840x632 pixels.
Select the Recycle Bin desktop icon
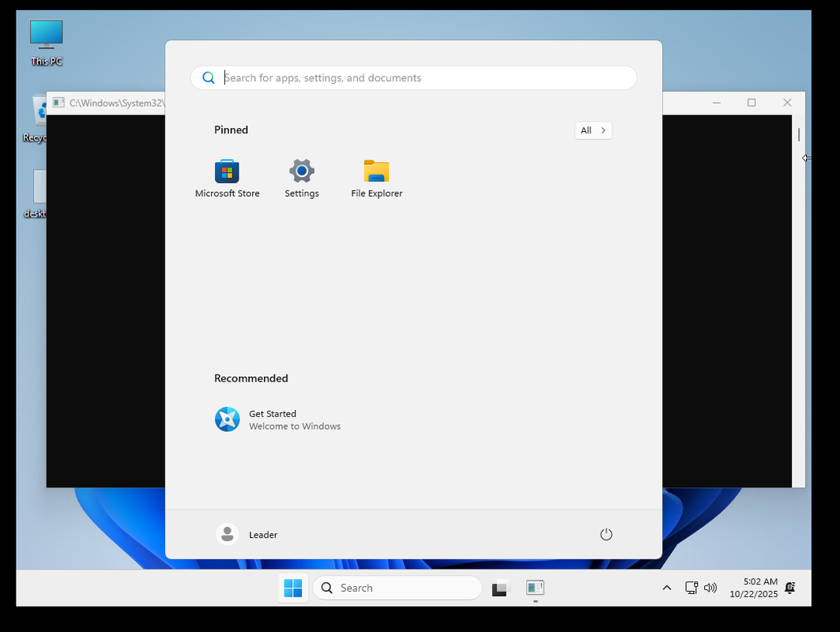(35, 119)
